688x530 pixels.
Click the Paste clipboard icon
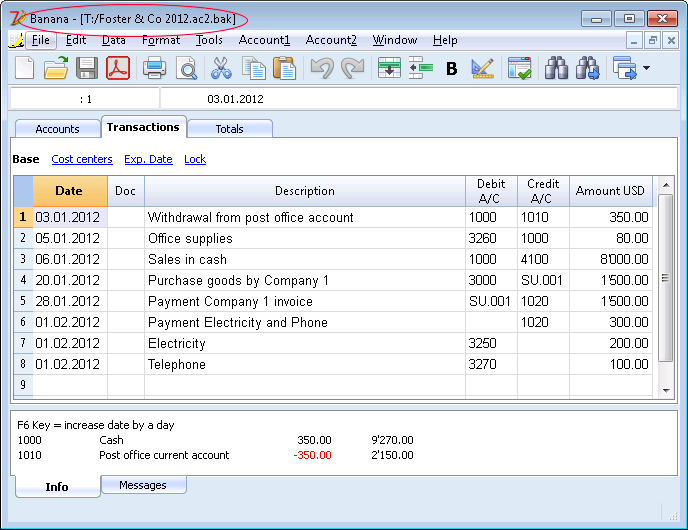coord(284,68)
